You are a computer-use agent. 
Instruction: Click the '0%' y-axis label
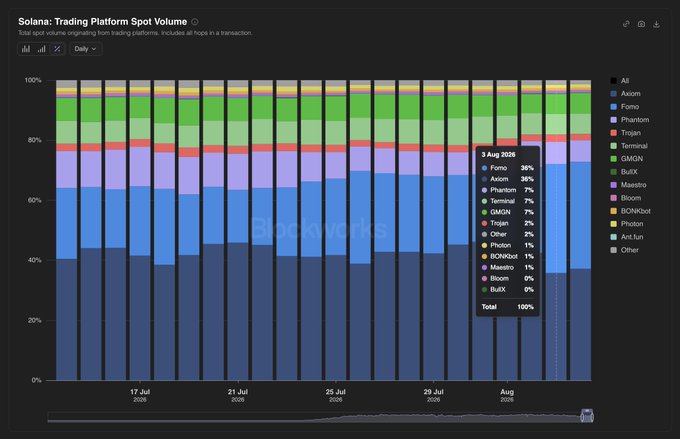[36, 380]
